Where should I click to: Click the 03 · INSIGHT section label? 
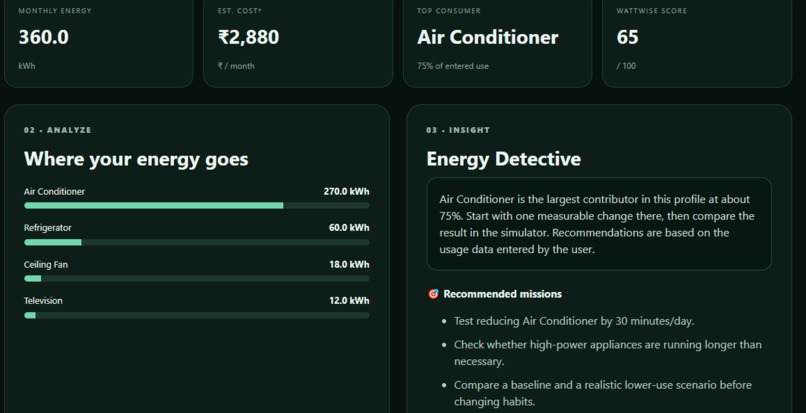coord(458,130)
